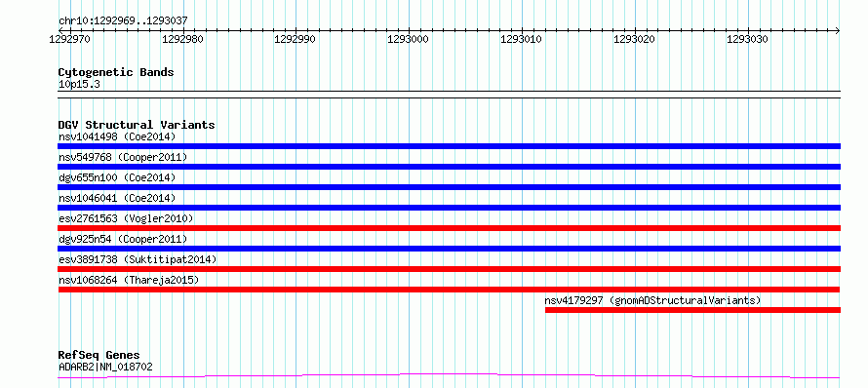Click the short red nsv4179297 variant bar
This screenshot has height=388, width=868.
point(692,310)
